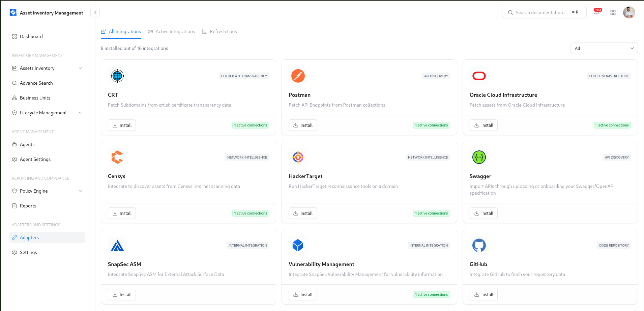The width and height of the screenshot is (644, 311).
Task: Open Agent Settings in sidebar
Action: point(47,159)
